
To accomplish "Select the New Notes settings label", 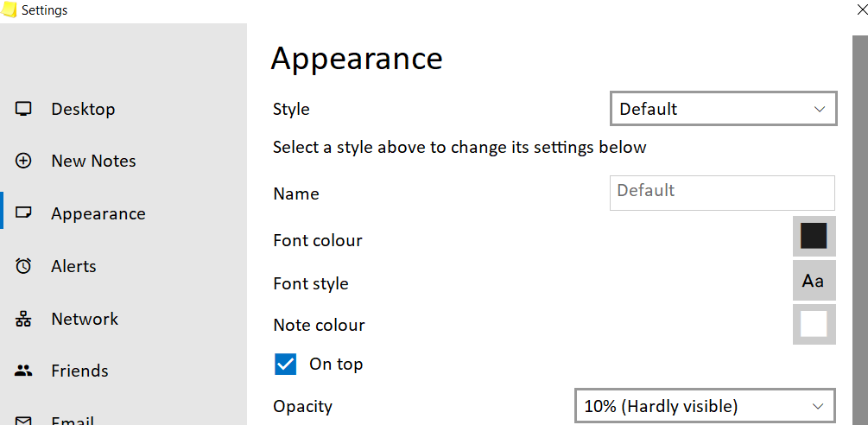I will [x=93, y=161].
